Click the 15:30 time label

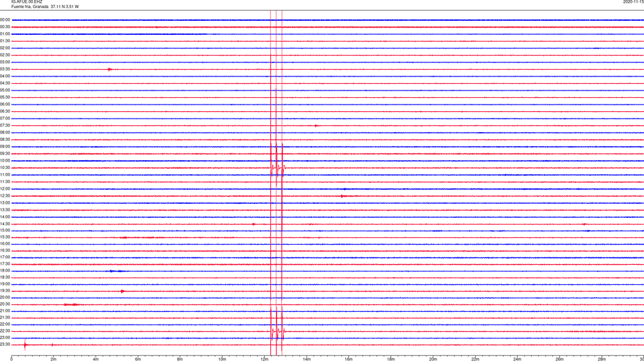click(x=5, y=237)
